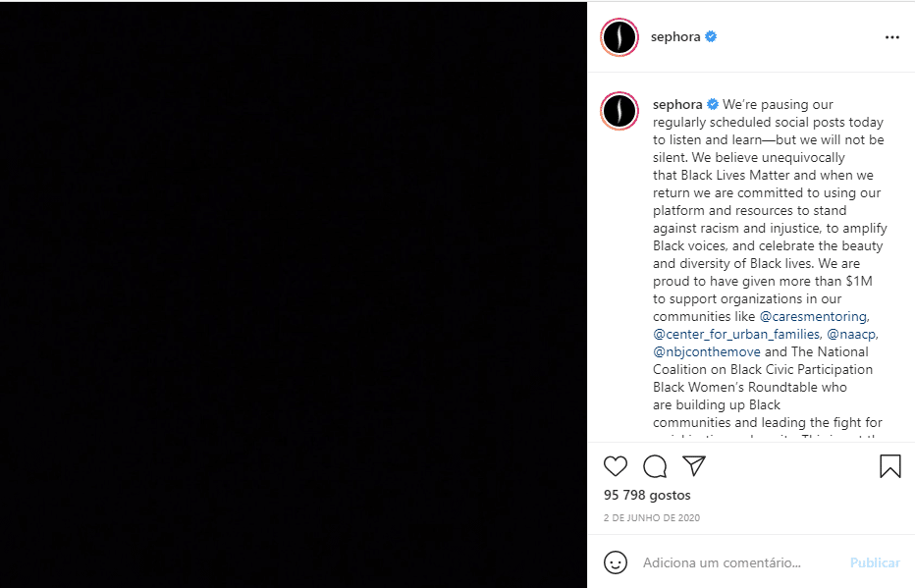Screen dimensions: 915x588
Task: Open Sephora's profile picture in the header
Action: 619,36
